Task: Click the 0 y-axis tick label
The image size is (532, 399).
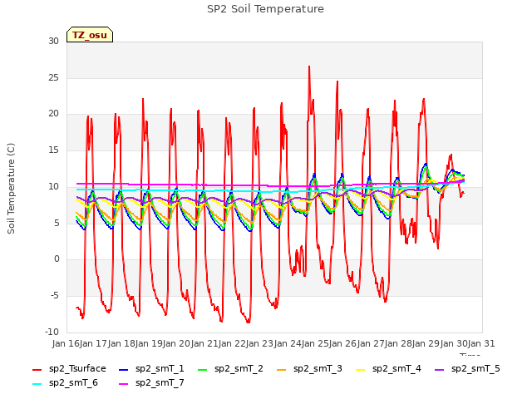Action: click(x=57, y=259)
